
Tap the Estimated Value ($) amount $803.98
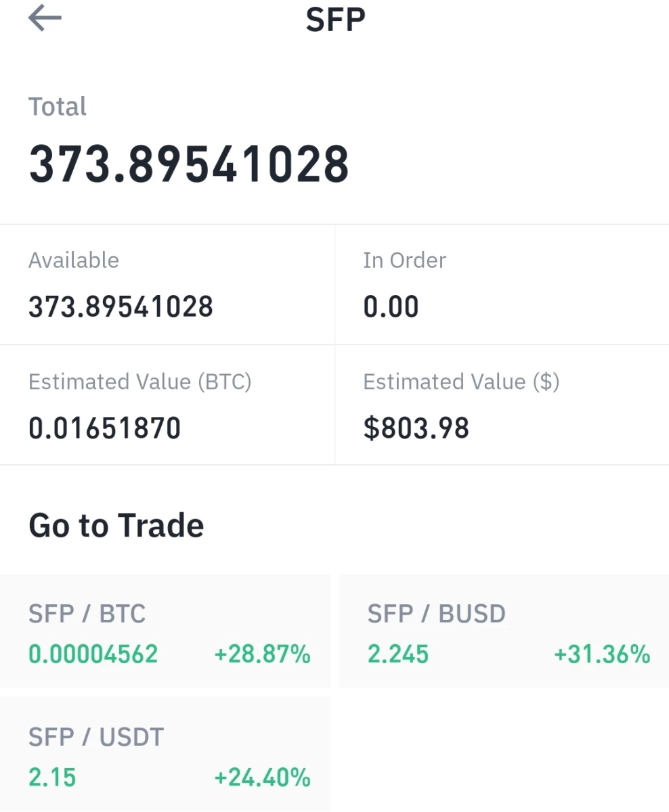click(416, 428)
